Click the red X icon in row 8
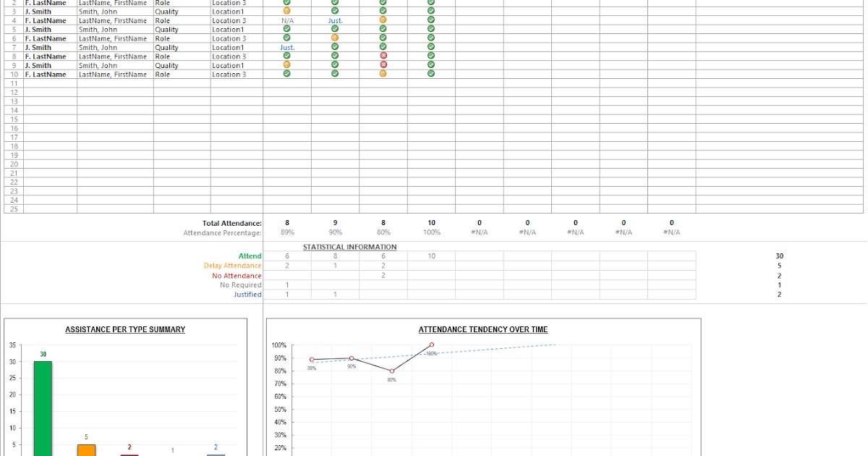 tap(384, 56)
